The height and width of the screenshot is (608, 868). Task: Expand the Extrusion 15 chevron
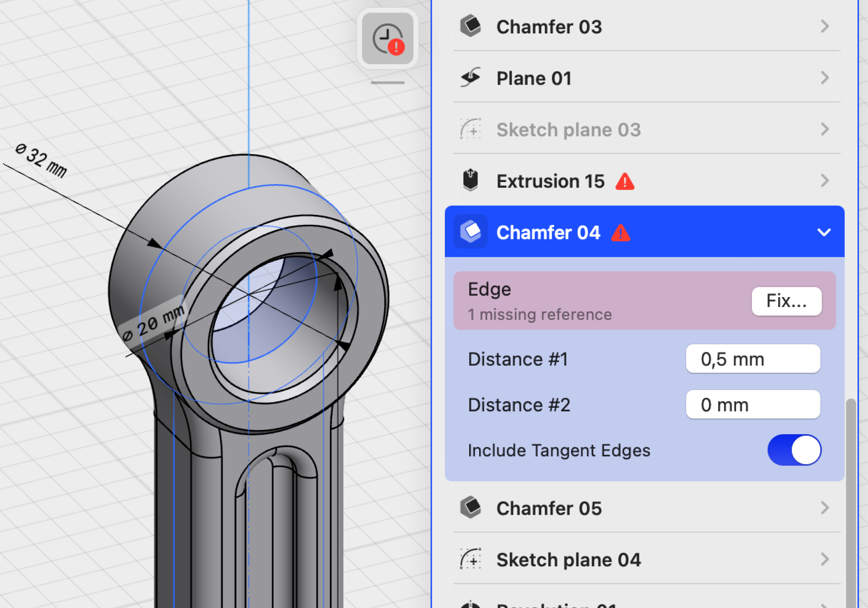pos(825,180)
